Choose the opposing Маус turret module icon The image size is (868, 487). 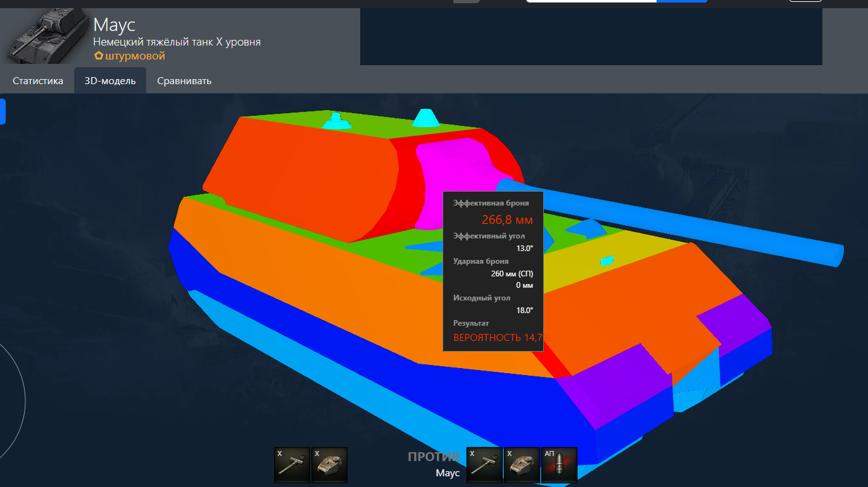522,465
